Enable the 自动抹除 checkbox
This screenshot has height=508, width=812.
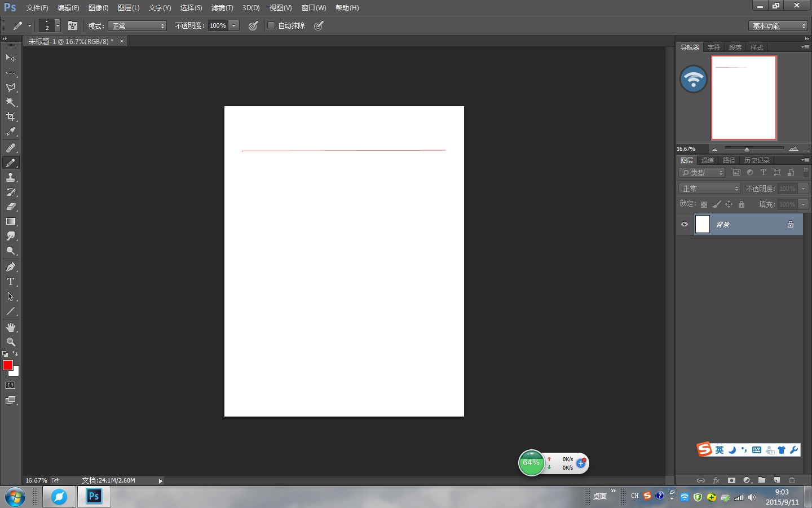tap(271, 25)
